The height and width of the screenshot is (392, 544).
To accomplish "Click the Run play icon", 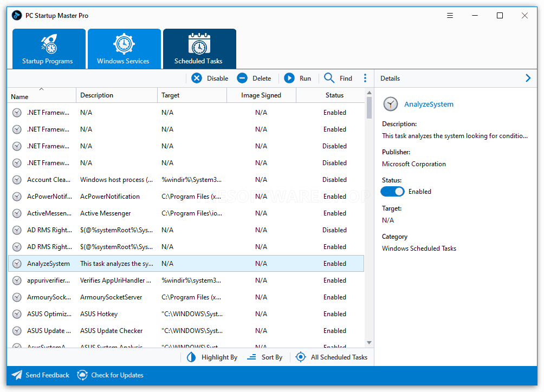I will click(x=289, y=79).
